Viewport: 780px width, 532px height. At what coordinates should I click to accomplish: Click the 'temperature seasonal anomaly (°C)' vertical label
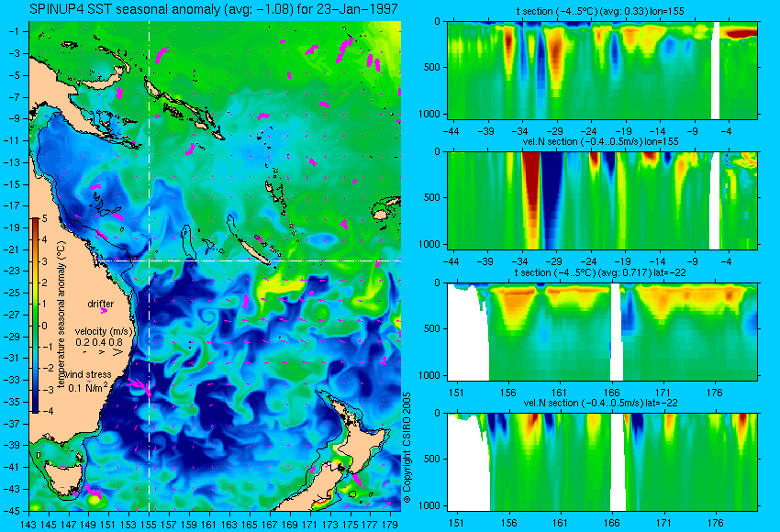61,315
